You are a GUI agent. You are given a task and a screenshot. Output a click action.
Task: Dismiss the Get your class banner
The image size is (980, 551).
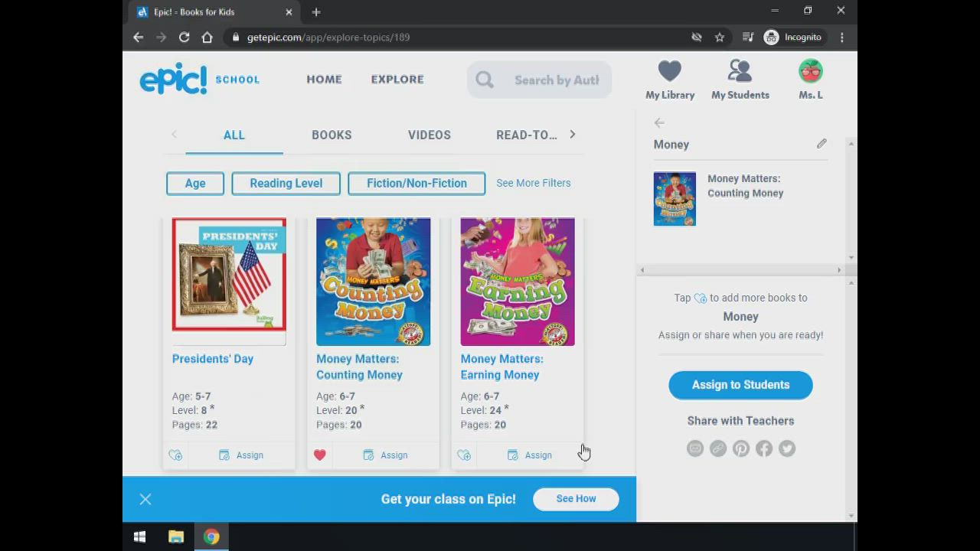(x=145, y=500)
